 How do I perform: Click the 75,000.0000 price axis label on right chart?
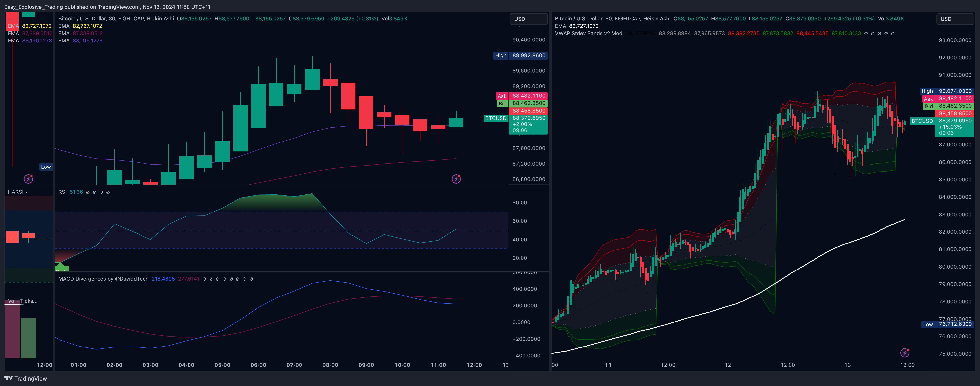pos(955,354)
